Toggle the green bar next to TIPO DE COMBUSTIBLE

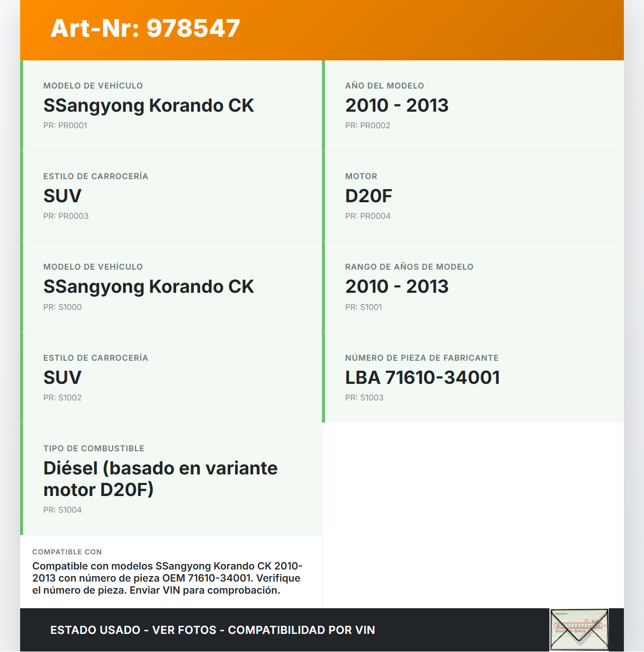click(x=22, y=478)
